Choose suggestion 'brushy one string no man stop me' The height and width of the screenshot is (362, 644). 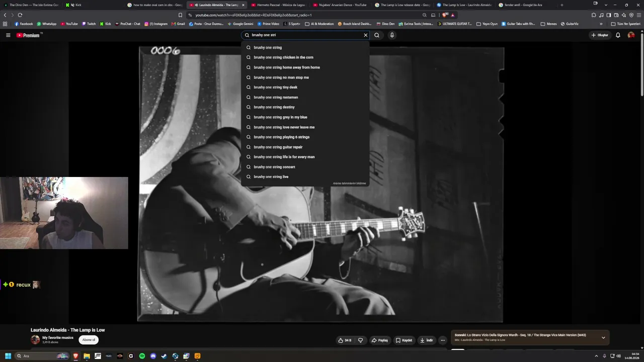pos(305,77)
